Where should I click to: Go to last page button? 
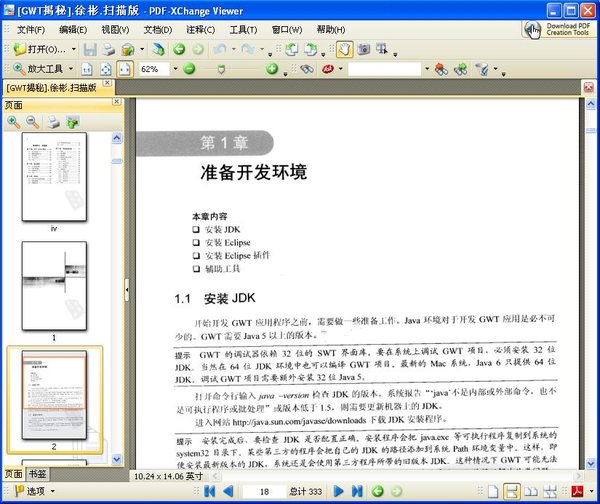(x=357, y=491)
